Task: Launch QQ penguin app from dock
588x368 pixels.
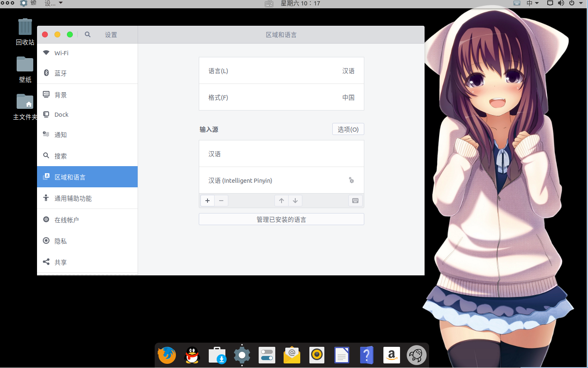Action: (x=192, y=355)
